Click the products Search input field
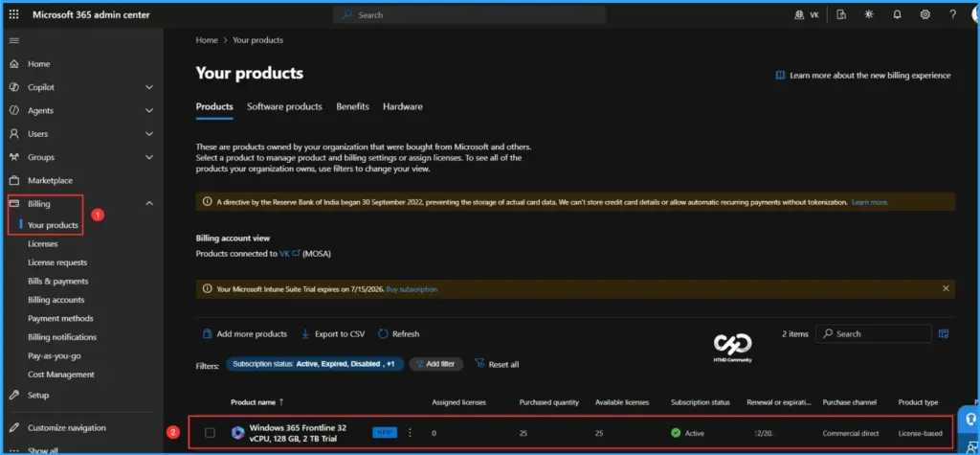The width and height of the screenshot is (980, 455). coord(873,333)
